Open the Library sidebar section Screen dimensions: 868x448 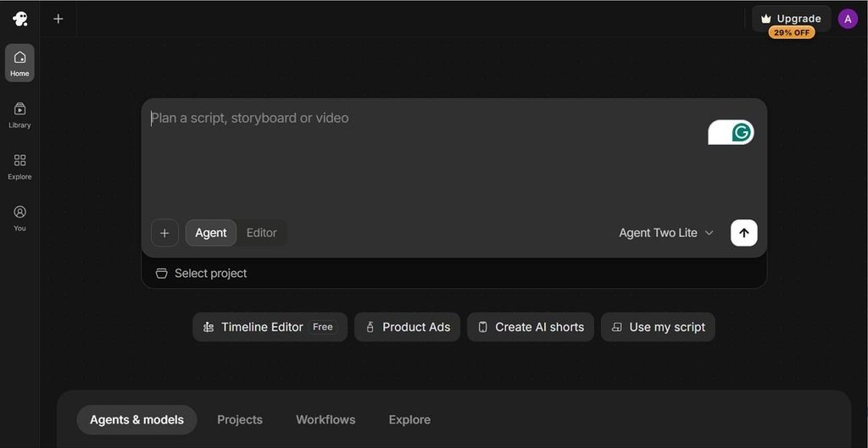pos(20,115)
